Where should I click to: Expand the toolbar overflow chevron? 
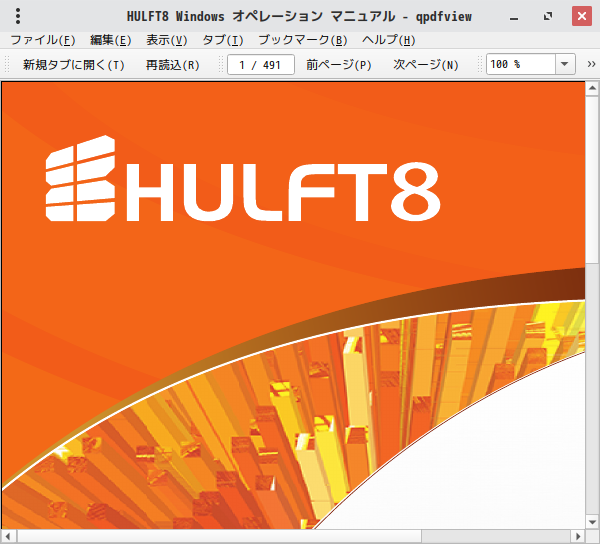pyautogui.click(x=591, y=64)
